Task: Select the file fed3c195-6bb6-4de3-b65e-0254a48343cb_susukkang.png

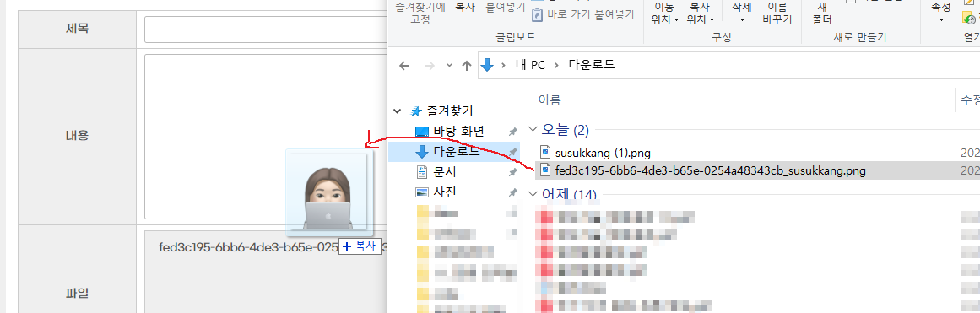Action: 710,170
